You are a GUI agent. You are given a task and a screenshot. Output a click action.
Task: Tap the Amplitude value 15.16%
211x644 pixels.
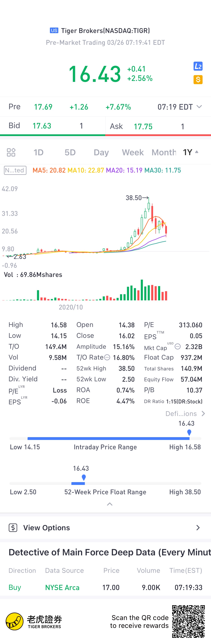coord(124,347)
